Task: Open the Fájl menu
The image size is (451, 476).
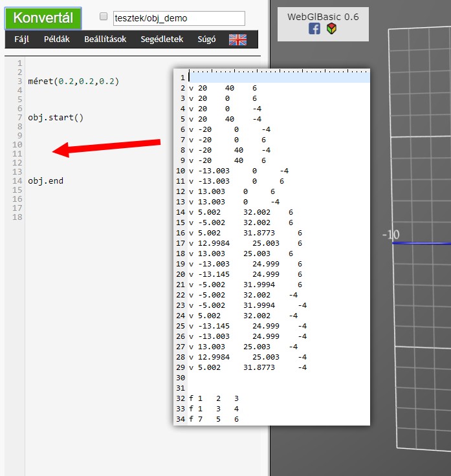Action: pos(21,39)
